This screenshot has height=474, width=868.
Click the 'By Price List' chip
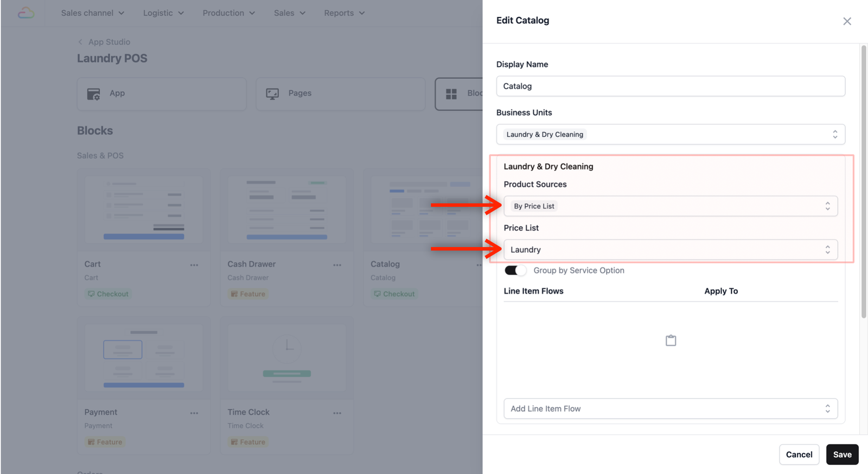[x=534, y=206]
